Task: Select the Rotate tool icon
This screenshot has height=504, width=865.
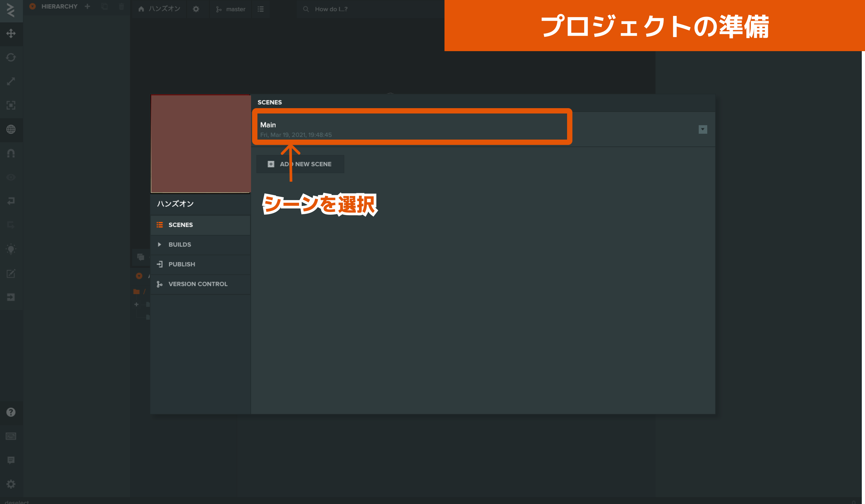Action: click(11, 57)
